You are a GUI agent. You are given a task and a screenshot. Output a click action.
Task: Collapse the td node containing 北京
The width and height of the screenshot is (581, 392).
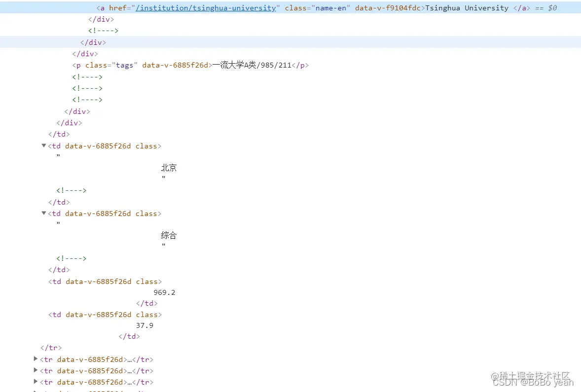(44, 145)
